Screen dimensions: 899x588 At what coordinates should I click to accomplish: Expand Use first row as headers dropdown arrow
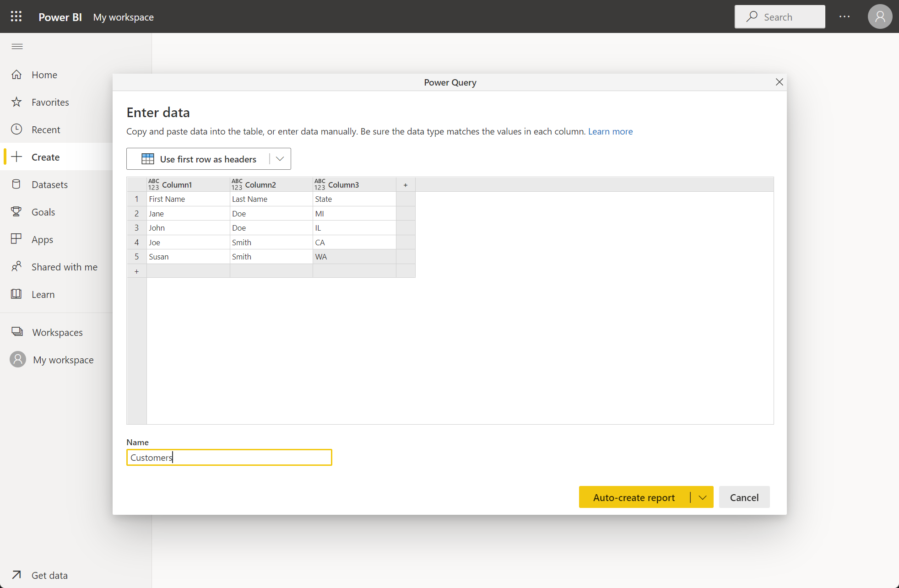pos(280,159)
